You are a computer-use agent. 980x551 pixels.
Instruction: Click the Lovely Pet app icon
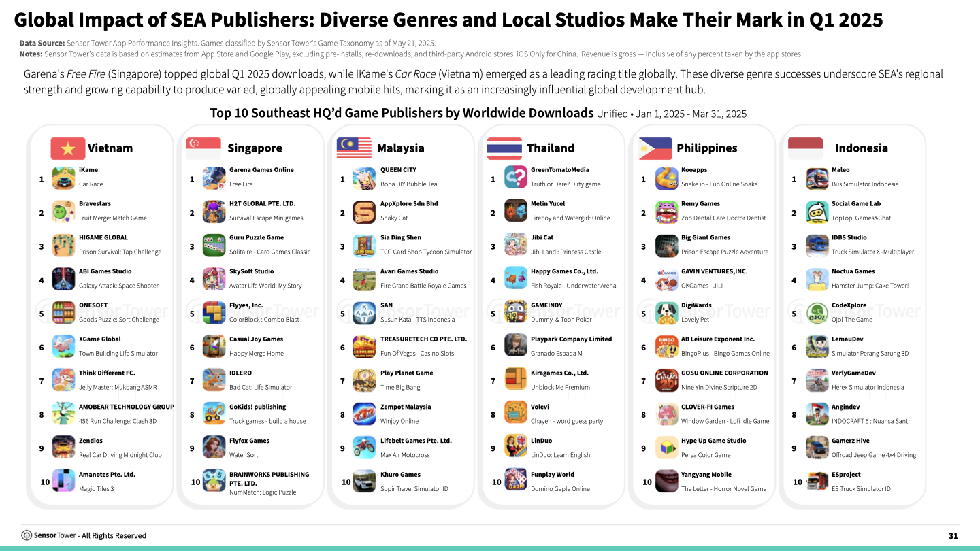pyautogui.click(x=667, y=313)
